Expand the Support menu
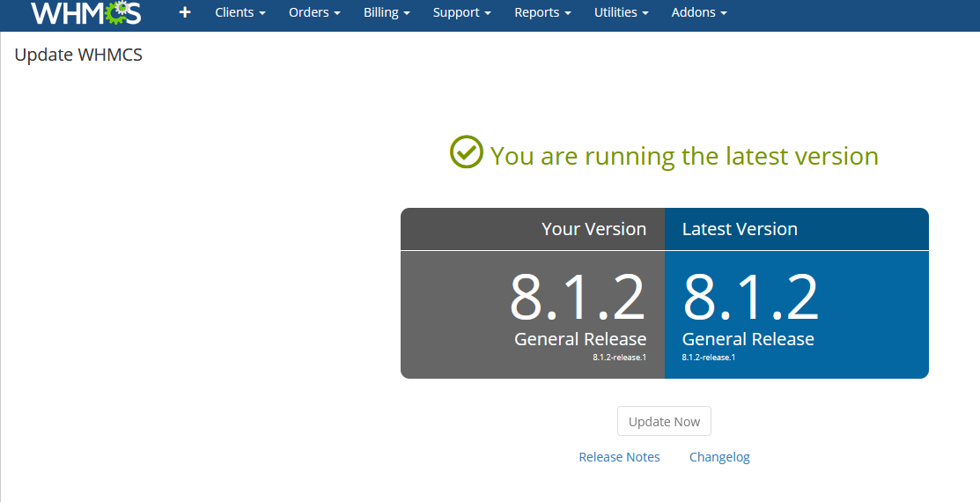 [x=462, y=12]
